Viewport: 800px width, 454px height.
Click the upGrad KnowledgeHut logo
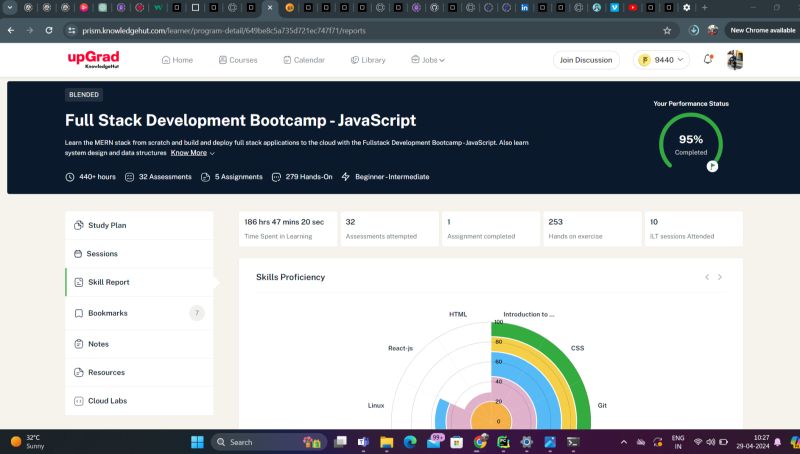pyautogui.click(x=93, y=59)
